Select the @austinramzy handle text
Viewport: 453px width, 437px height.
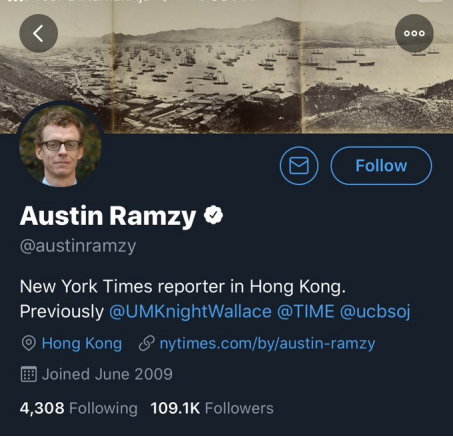click(78, 246)
